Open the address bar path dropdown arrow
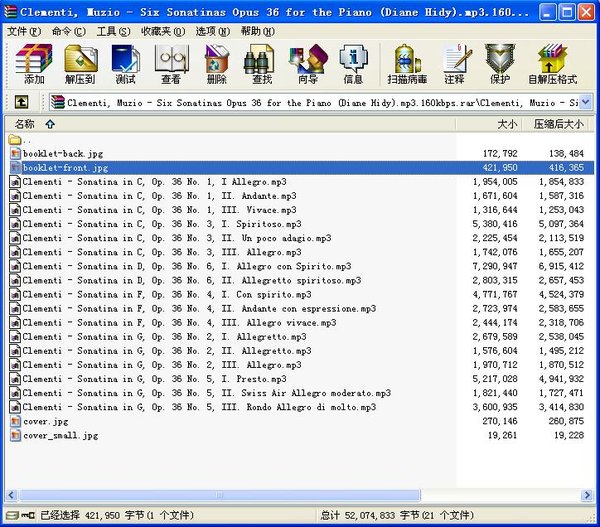 585,102
